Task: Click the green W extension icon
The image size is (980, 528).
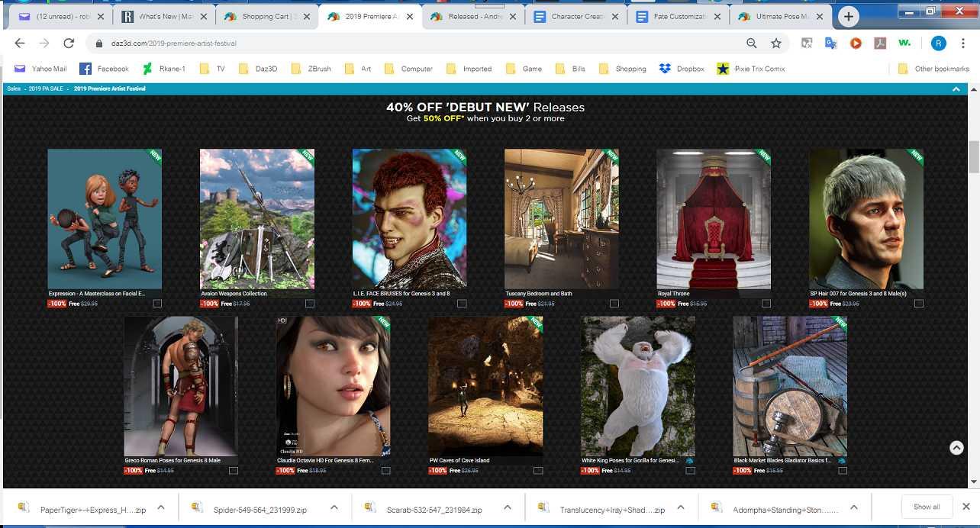Action: tap(904, 43)
